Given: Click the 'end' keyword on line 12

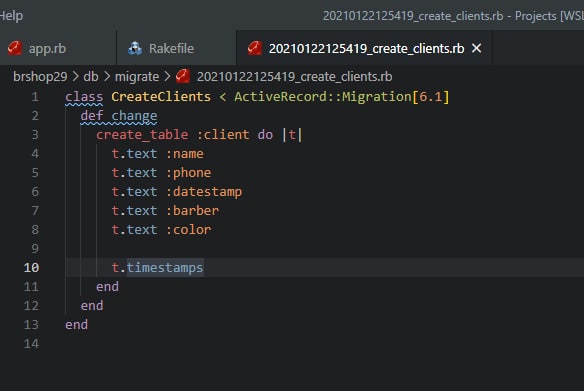Looking at the screenshot, I should pos(92,306).
